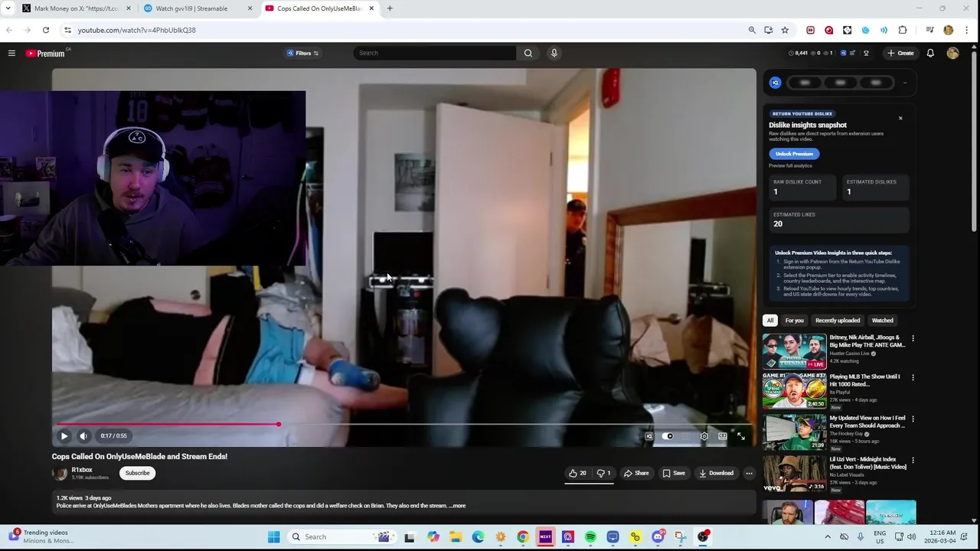Open the Lil Uzi Vert Midnight Index video title
This screenshot has width=980, height=551.
tap(867, 463)
